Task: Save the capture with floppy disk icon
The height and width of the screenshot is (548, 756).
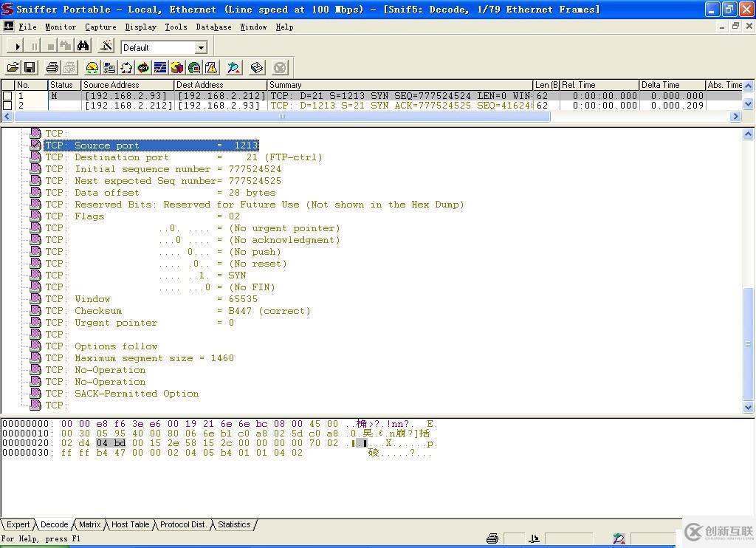Action: 30,67
